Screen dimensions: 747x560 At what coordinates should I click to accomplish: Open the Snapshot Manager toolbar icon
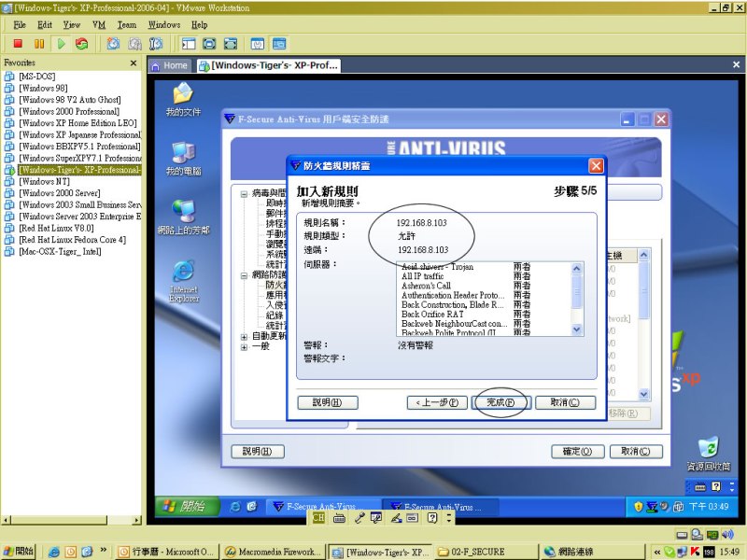point(156,44)
